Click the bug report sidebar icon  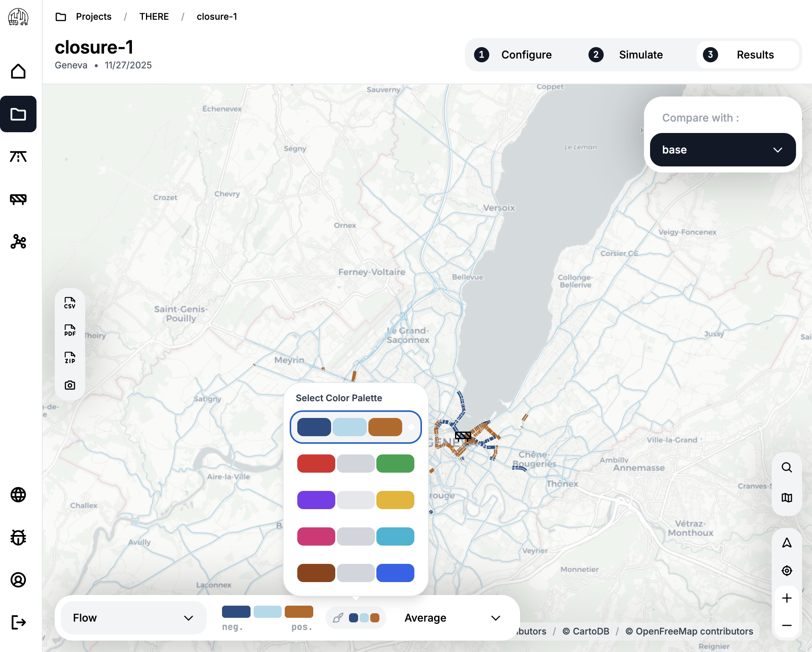pos(18,537)
